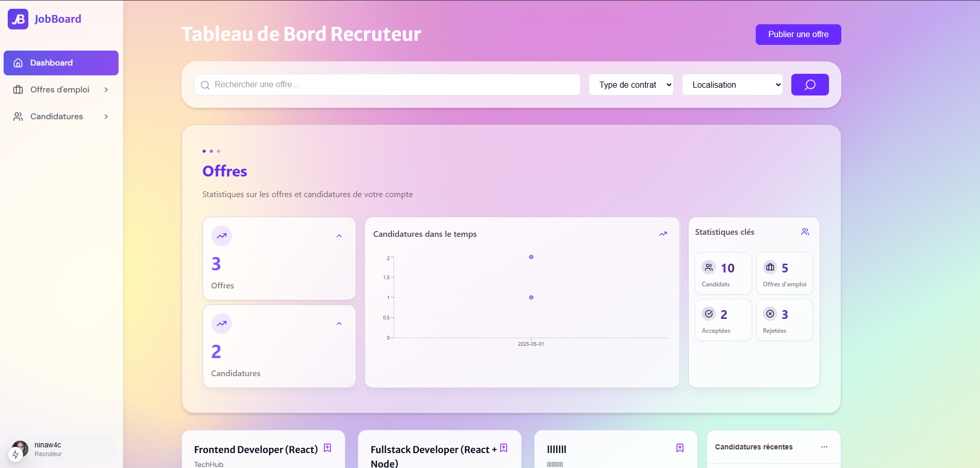
Task: Click the users icon beside Statistiques clés
Action: pos(805,232)
